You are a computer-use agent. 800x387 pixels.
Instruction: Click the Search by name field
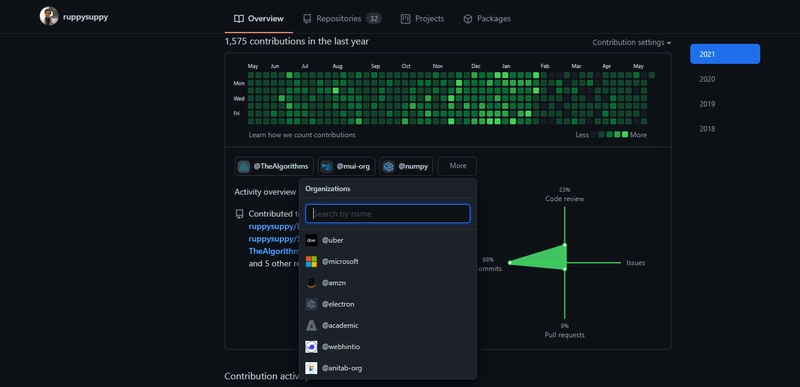(x=387, y=214)
